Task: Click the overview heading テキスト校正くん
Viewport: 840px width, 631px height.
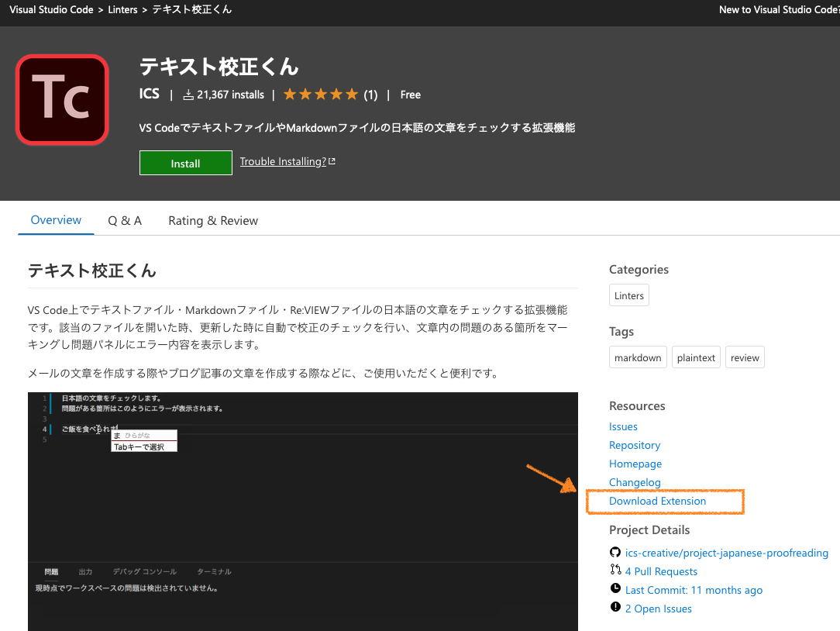Action: (x=91, y=271)
